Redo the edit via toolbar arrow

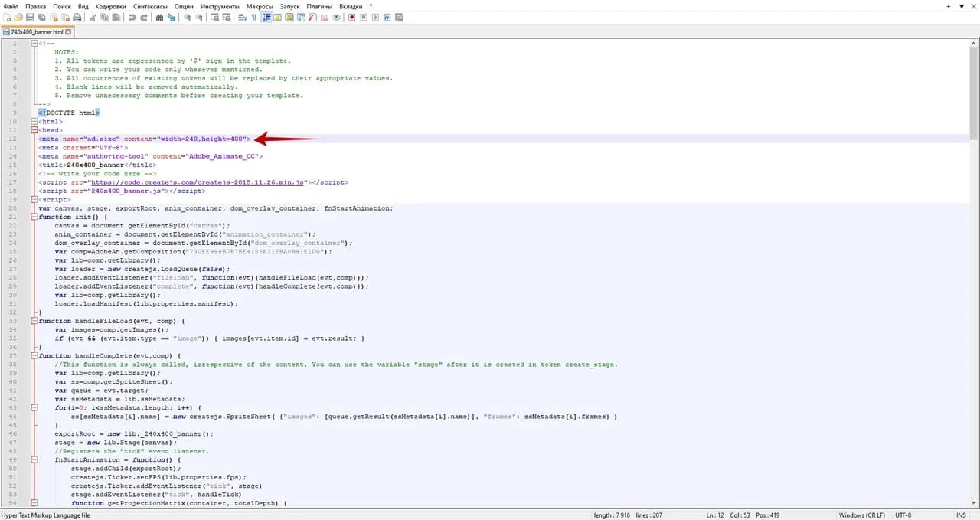pos(144,18)
